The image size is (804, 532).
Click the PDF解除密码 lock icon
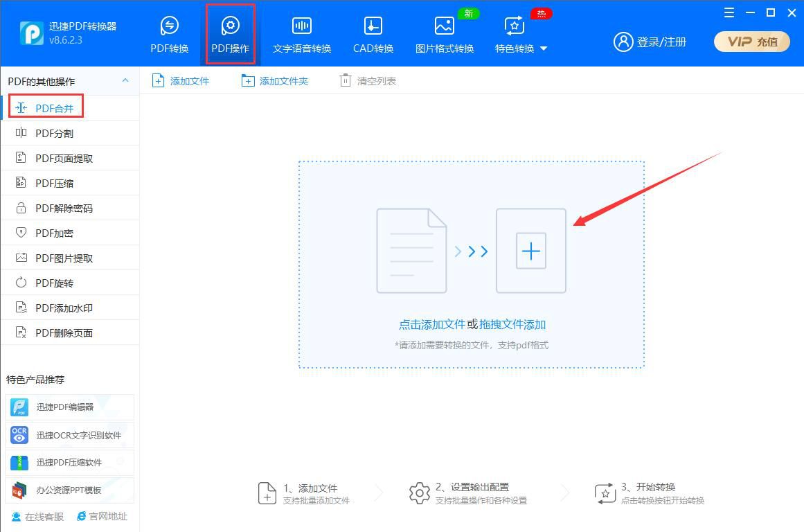coord(21,208)
